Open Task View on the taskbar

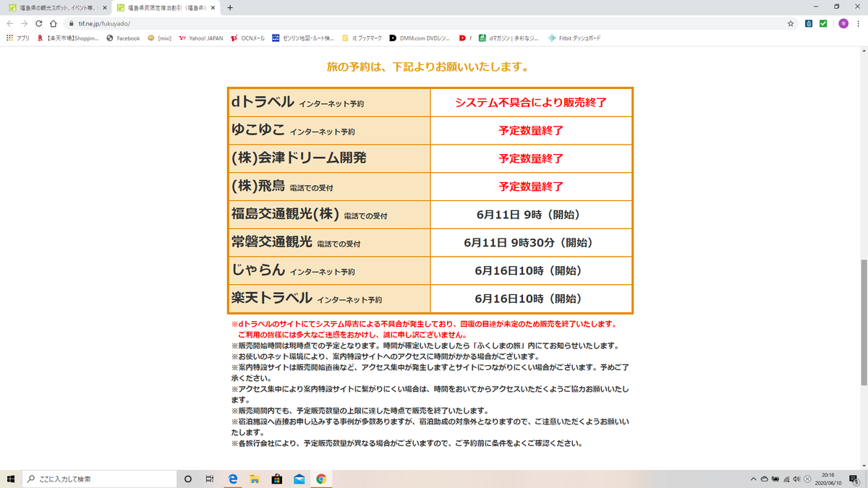(209, 479)
